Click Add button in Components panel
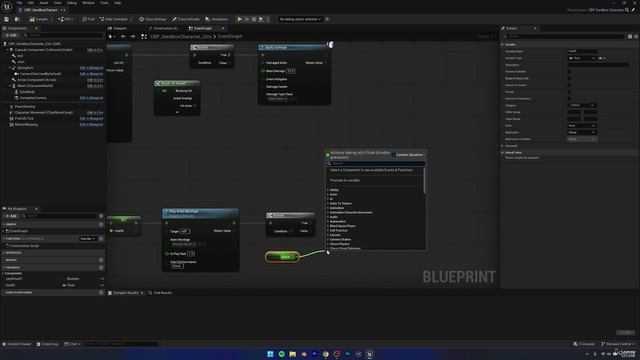The height and width of the screenshot is (360, 640). coord(11,36)
